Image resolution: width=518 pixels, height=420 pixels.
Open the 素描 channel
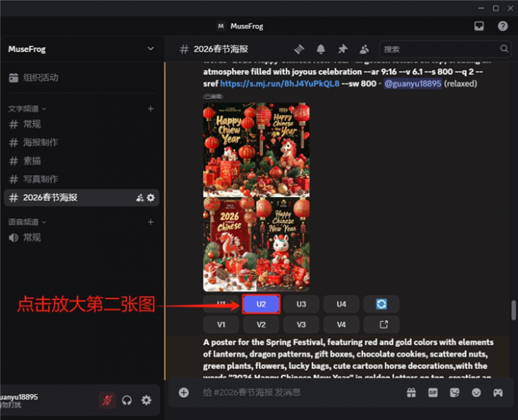[82, 161]
